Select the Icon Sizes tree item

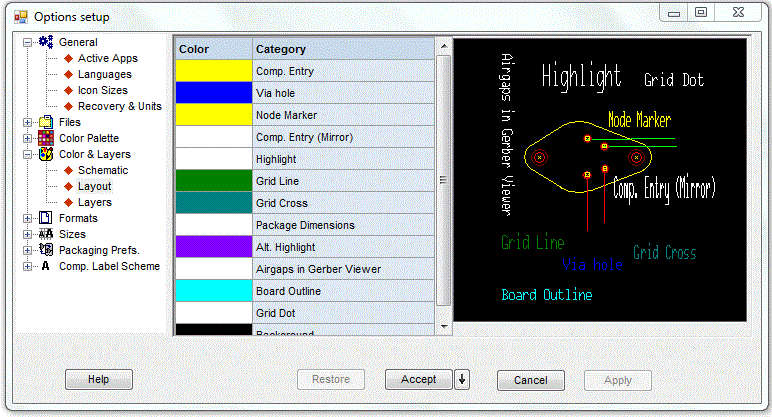(102, 90)
